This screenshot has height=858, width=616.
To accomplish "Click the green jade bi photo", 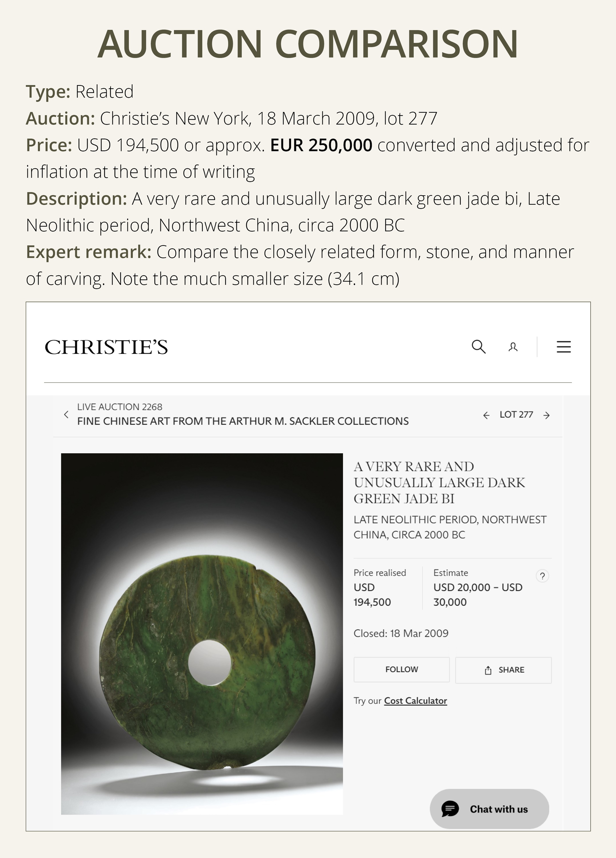I will [x=202, y=634].
